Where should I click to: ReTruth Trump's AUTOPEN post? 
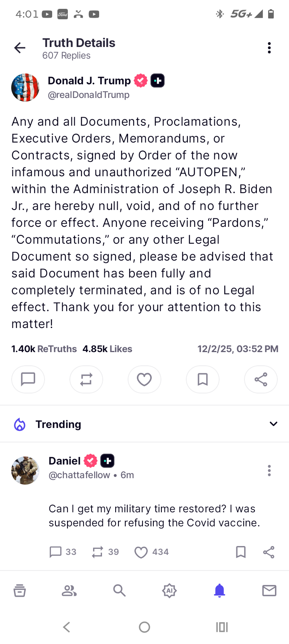pos(86,379)
